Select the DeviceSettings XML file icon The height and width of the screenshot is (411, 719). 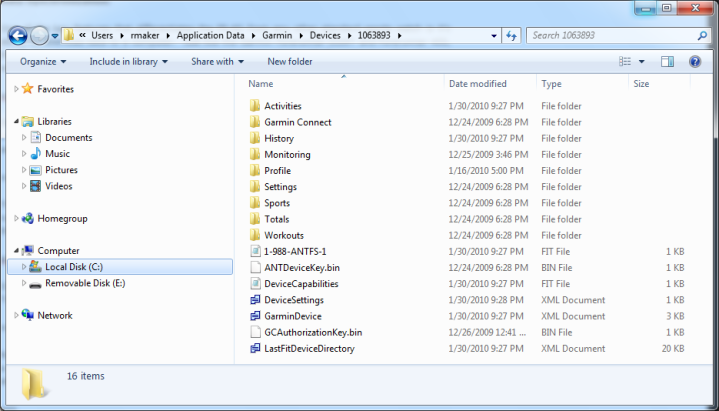(x=255, y=300)
